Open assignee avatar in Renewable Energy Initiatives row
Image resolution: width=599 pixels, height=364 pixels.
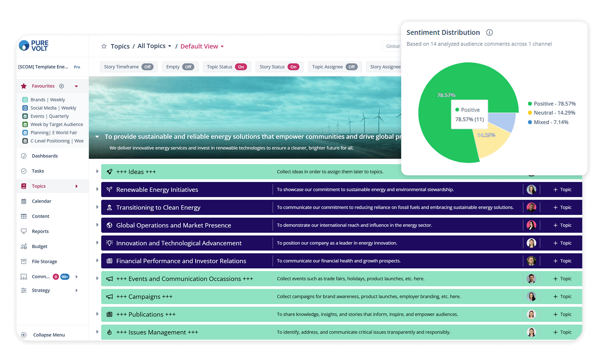click(531, 189)
